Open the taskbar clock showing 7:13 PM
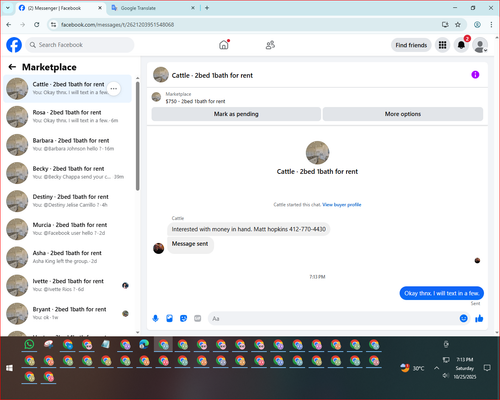The image size is (500, 400). [x=465, y=368]
